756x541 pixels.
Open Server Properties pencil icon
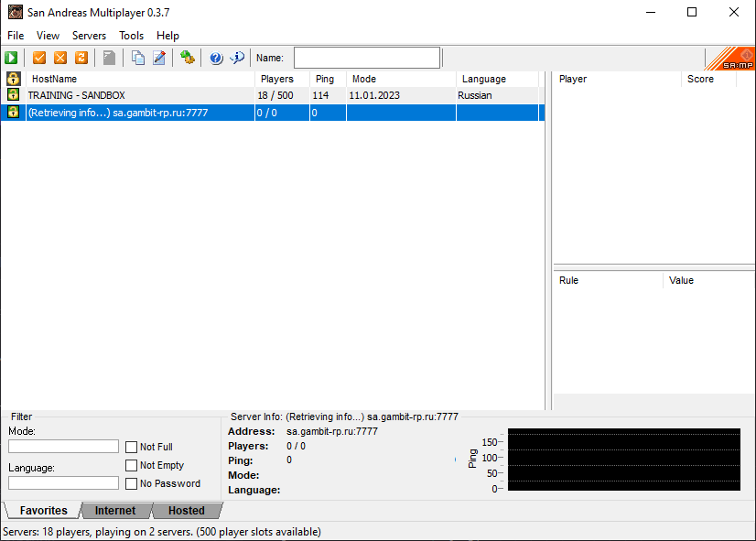(159, 58)
